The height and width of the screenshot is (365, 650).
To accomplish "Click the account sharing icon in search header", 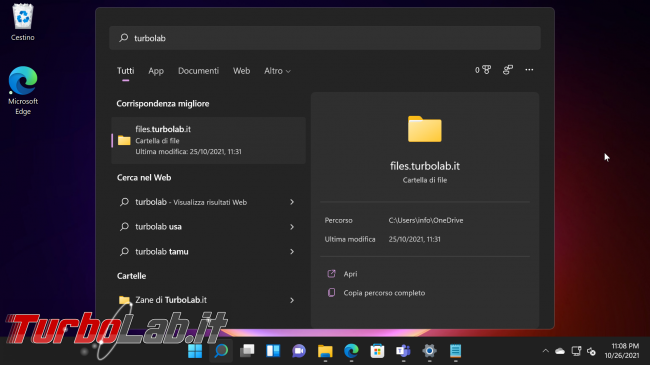I will [508, 70].
